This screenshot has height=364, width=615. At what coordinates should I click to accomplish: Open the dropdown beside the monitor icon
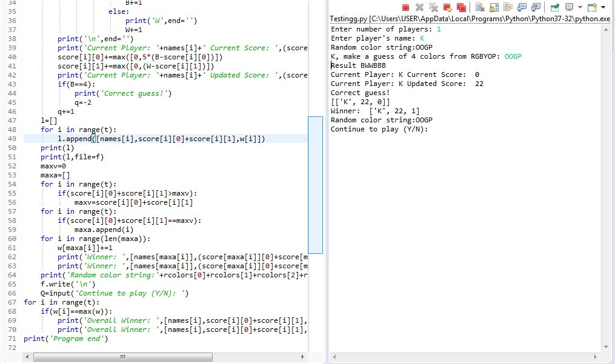point(579,7)
